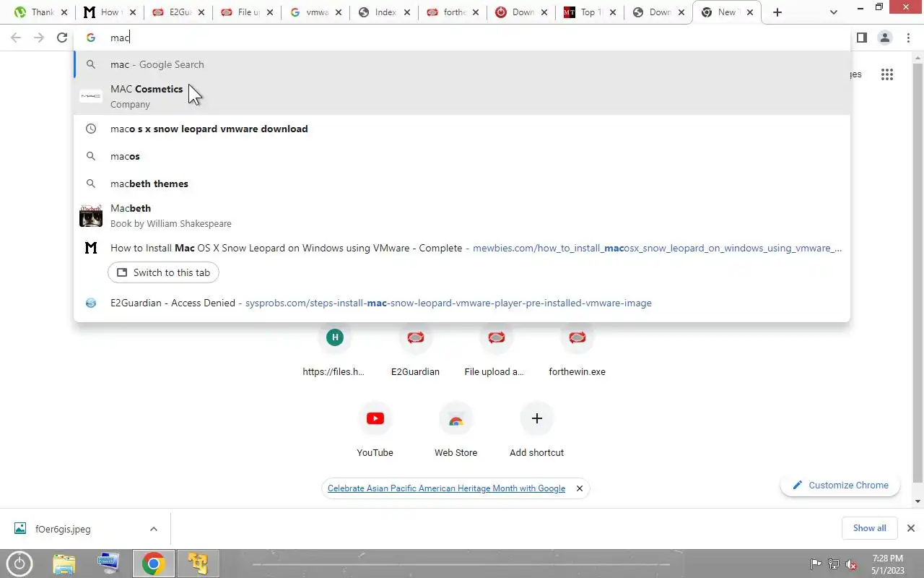Click Switch to this tab button
Image resolution: width=924 pixels, height=578 pixels.
click(164, 272)
